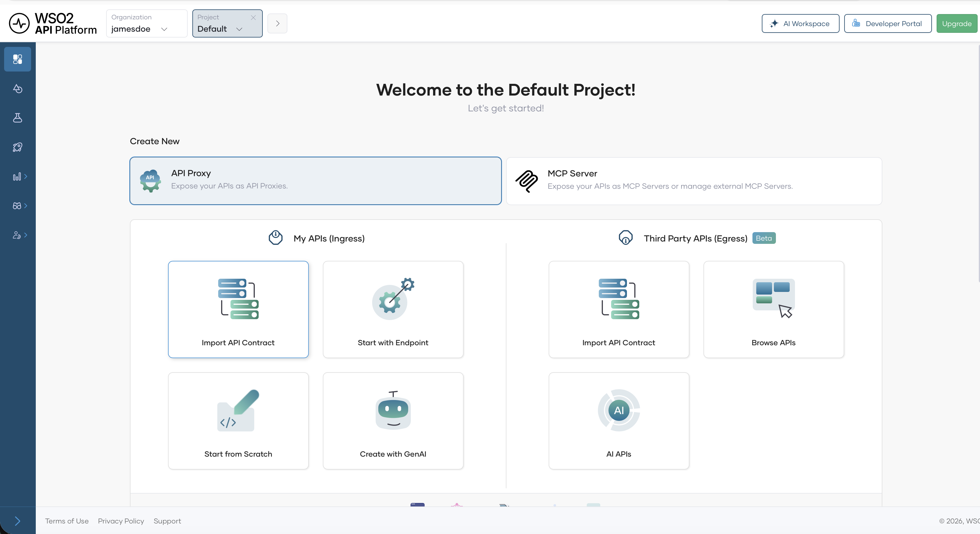Click the green Upgrade button

tap(957, 23)
